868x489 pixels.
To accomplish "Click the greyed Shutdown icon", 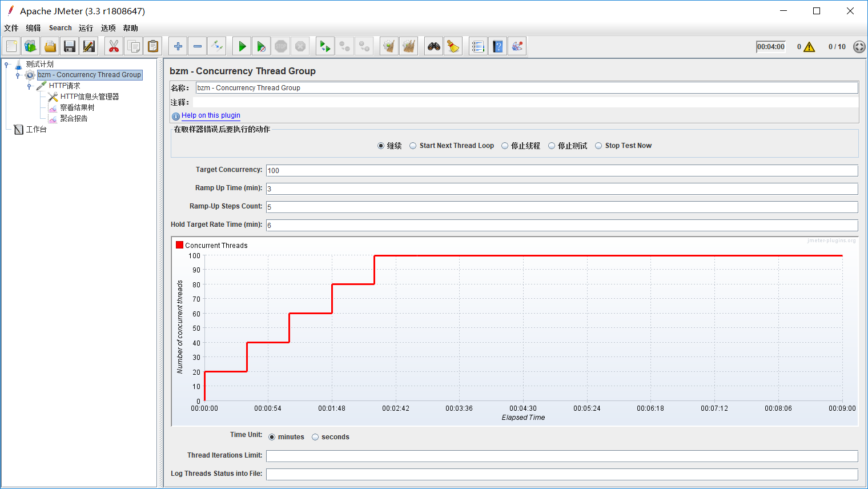I will click(300, 46).
